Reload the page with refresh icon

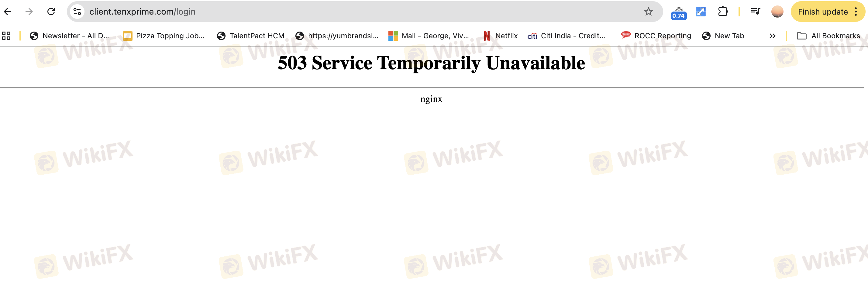(51, 12)
